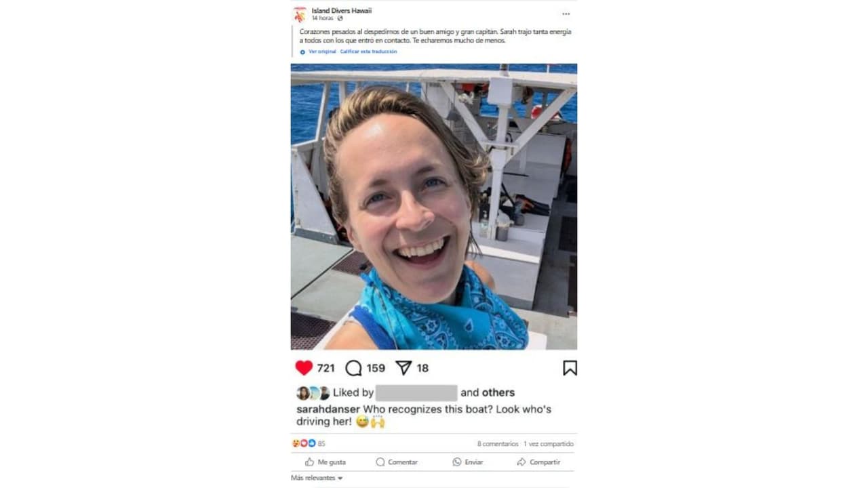Click the liked-by profile avatars
This screenshot has height=488, width=868.
pos(313,393)
